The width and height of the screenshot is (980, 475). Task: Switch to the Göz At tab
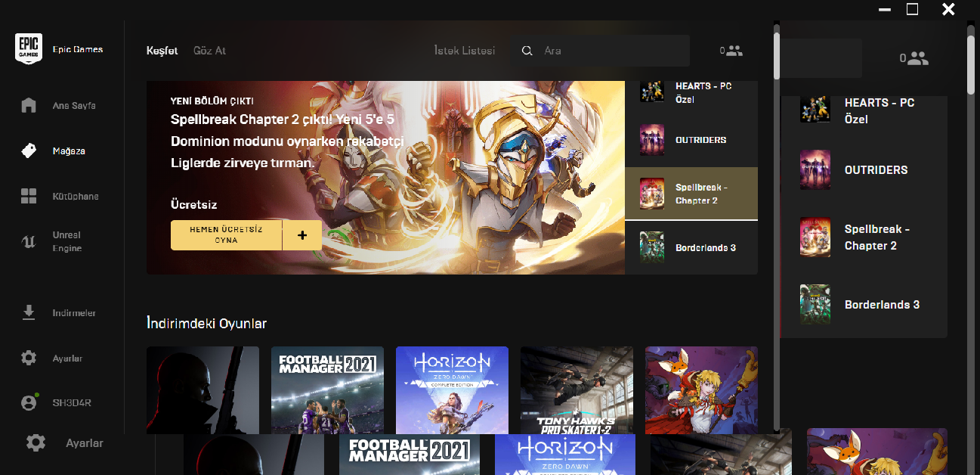pyautogui.click(x=209, y=51)
